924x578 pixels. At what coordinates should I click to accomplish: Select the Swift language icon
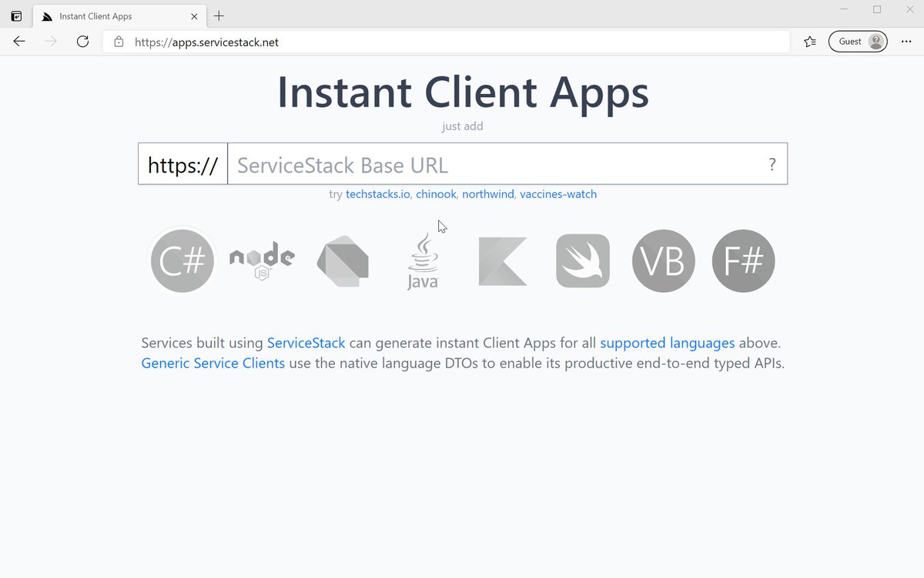pos(582,260)
